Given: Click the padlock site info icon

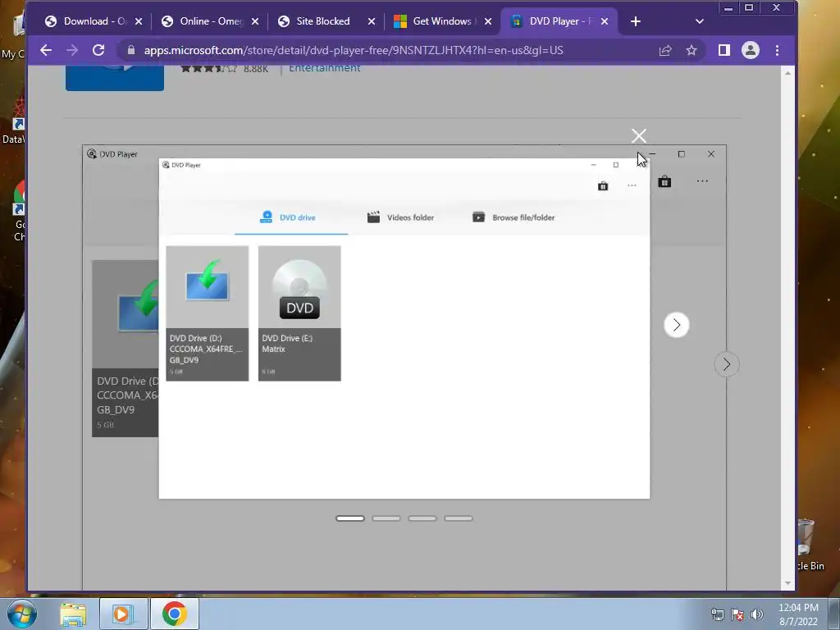Looking at the screenshot, I should (x=130, y=50).
